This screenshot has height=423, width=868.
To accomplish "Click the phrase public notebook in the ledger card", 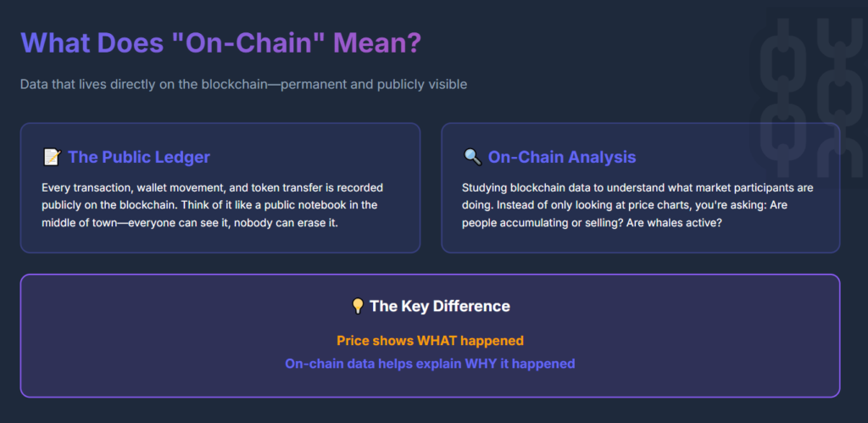I will pyautogui.click(x=278, y=204).
